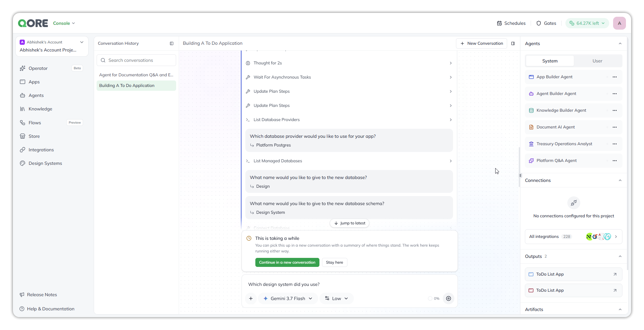Open the 64.27K left credits dropdown
This screenshot has height=330, width=644.
tap(587, 23)
